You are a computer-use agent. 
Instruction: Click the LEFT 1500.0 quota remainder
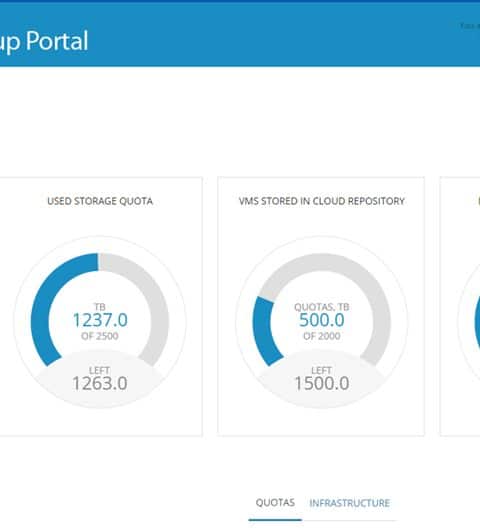point(322,379)
